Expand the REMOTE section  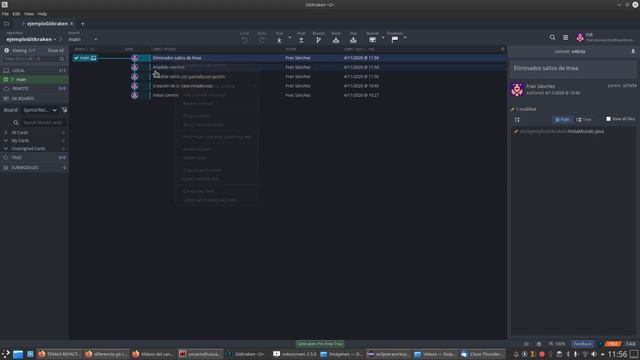(34, 89)
